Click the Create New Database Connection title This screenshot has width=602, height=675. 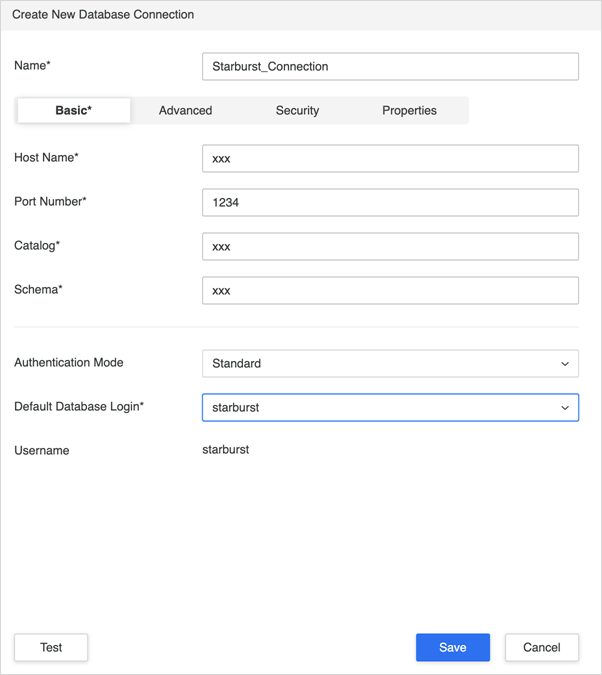pos(103,15)
